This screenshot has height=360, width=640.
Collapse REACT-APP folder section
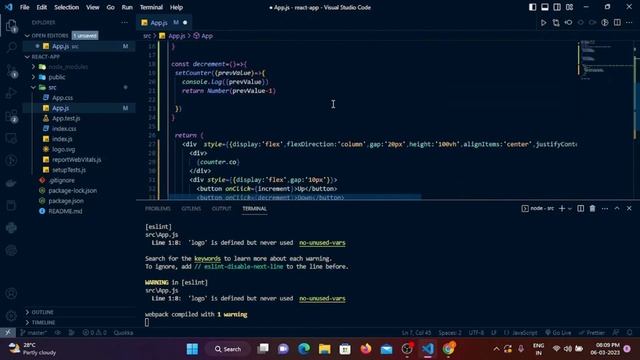pyautogui.click(x=27, y=57)
